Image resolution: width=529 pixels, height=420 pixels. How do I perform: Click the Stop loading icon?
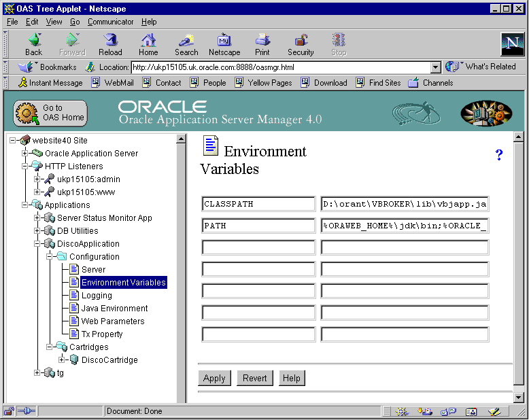point(339,40)
